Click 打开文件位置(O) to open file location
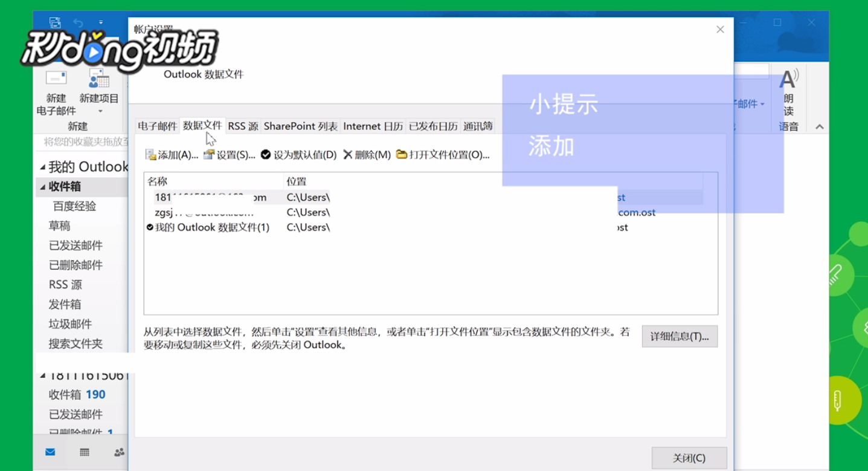868x471 pixels. 443,155
